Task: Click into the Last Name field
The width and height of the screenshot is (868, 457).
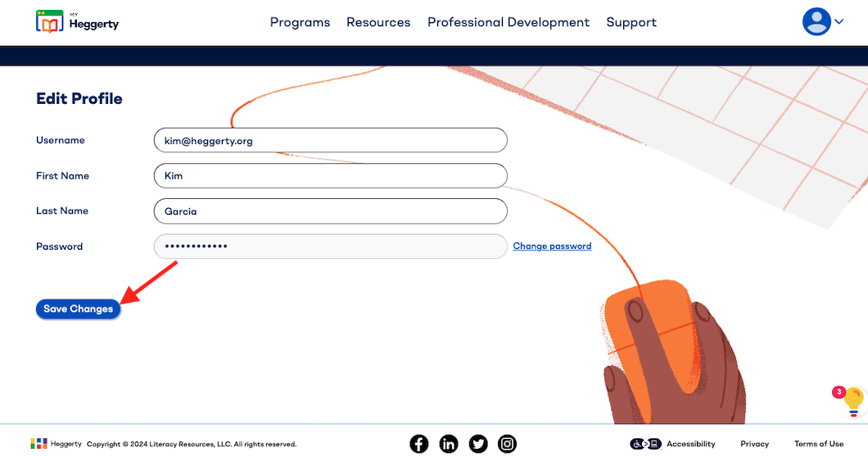Action: click(x=331, y=211)
